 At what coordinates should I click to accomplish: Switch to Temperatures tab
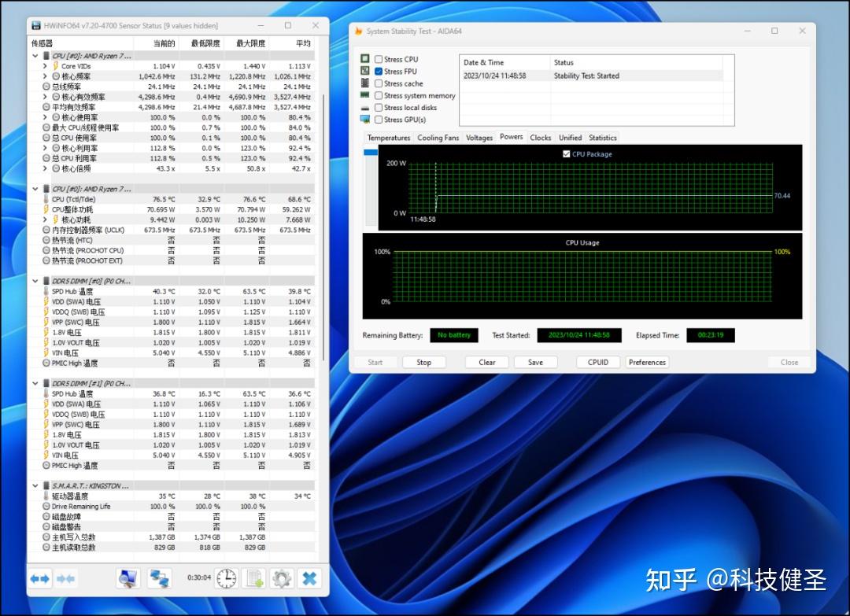[389, 138]
